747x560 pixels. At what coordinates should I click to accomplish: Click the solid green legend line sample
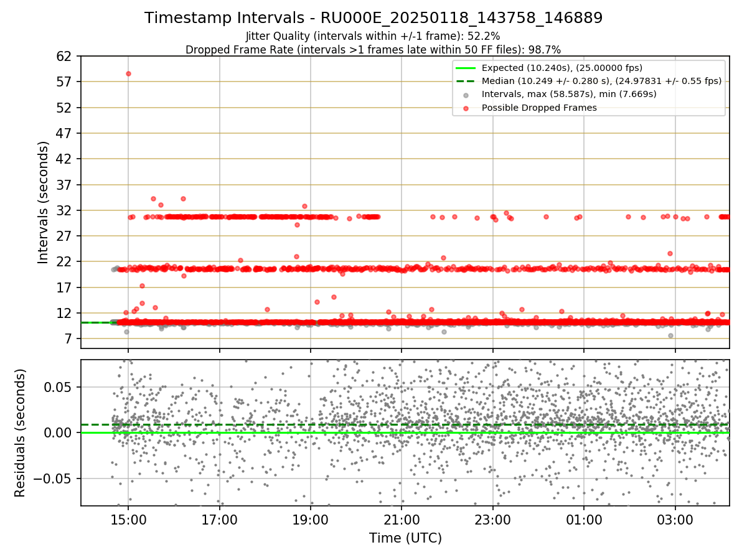click(466, 68)
